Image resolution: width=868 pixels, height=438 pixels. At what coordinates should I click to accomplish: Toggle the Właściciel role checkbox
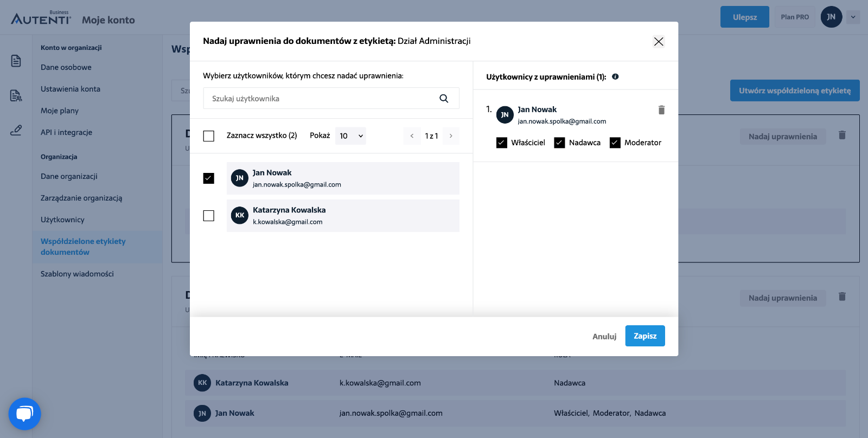[502, 143]
